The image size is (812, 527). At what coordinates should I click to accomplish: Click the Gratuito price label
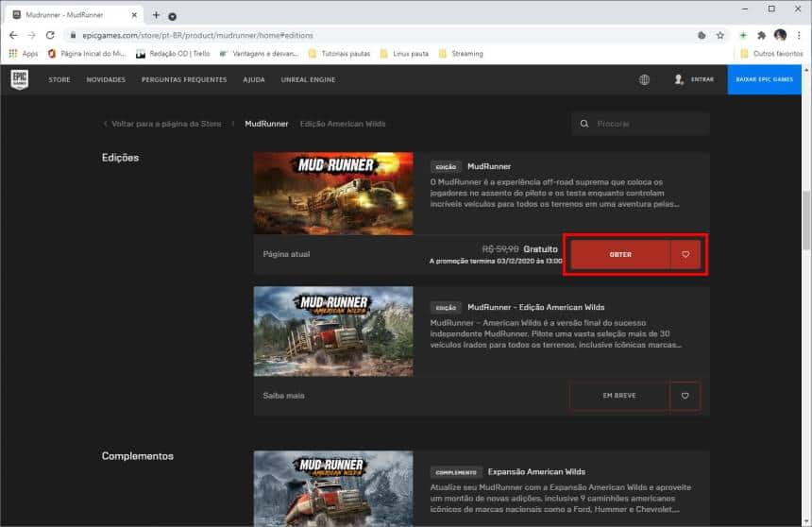tap(541, 249)
